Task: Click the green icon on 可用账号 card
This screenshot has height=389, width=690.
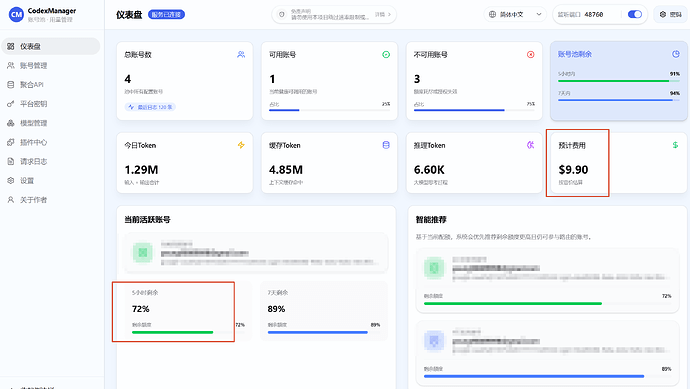Action: [x=386, y=55]
